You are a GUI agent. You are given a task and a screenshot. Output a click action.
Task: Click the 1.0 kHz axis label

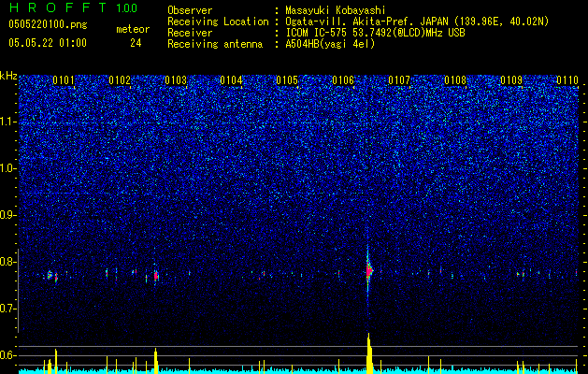point(8,168)
